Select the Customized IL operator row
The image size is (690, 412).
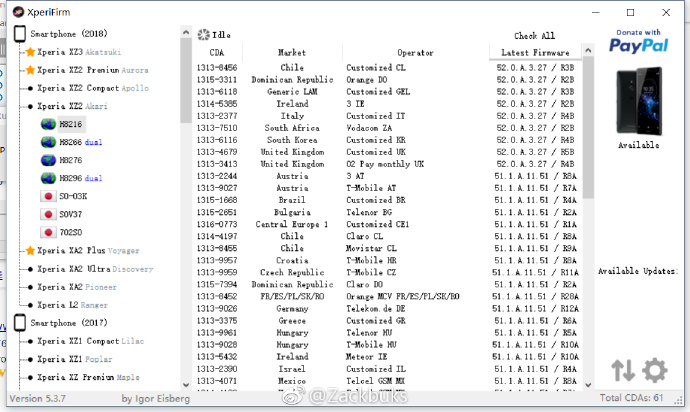tap(387, 369)
